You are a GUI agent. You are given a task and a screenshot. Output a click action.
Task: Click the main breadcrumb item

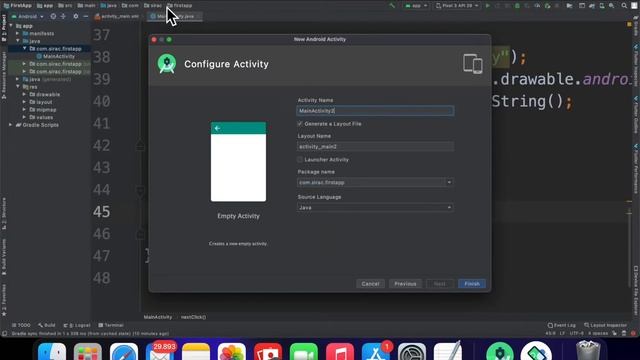coord(86,5)
